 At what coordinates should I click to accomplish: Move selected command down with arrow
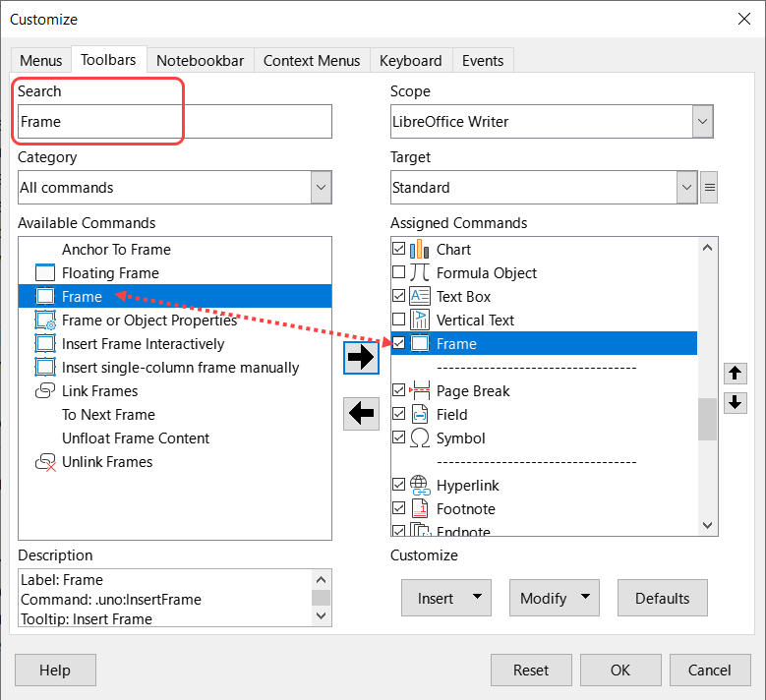[736, 403]
